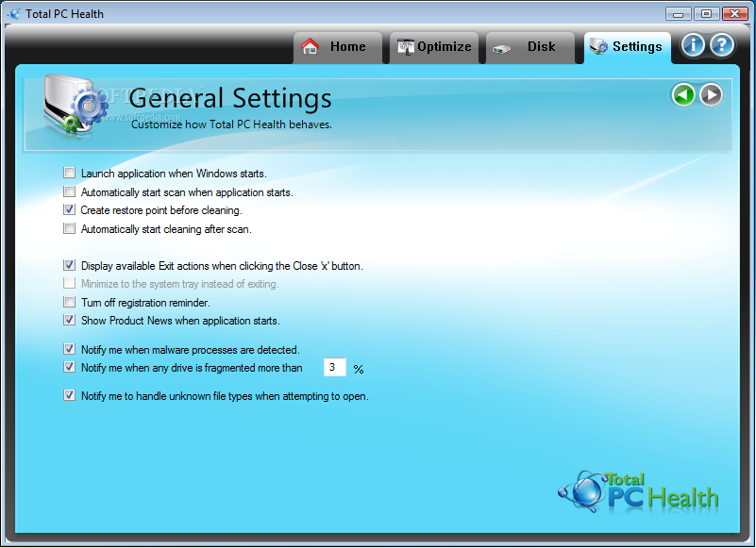Toggle drive fragmented notification checkbox
This screenshot has height=548, width=756.
coord(70,367)
